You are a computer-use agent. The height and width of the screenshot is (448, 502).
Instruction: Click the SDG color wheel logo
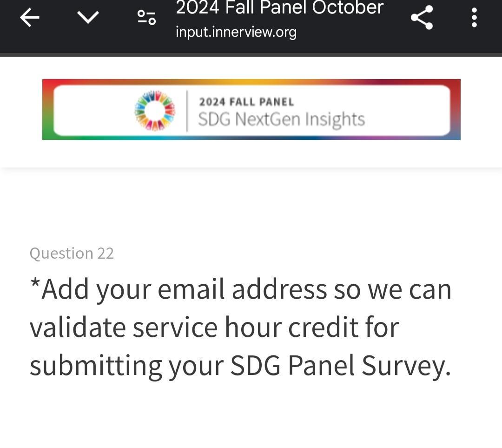pyautogui.click(x=155, y=111)
